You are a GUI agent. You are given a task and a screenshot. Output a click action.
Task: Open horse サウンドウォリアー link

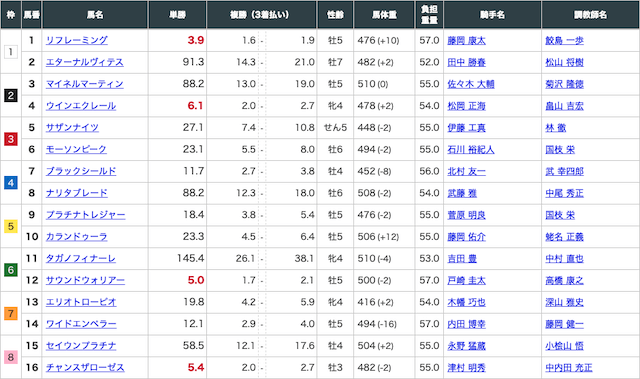pos(85,280)
